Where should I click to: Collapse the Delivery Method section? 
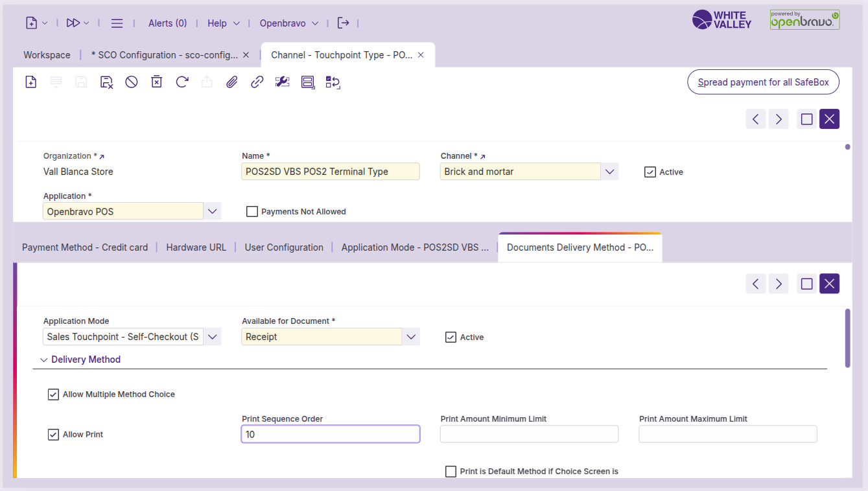tap(44, 360)
